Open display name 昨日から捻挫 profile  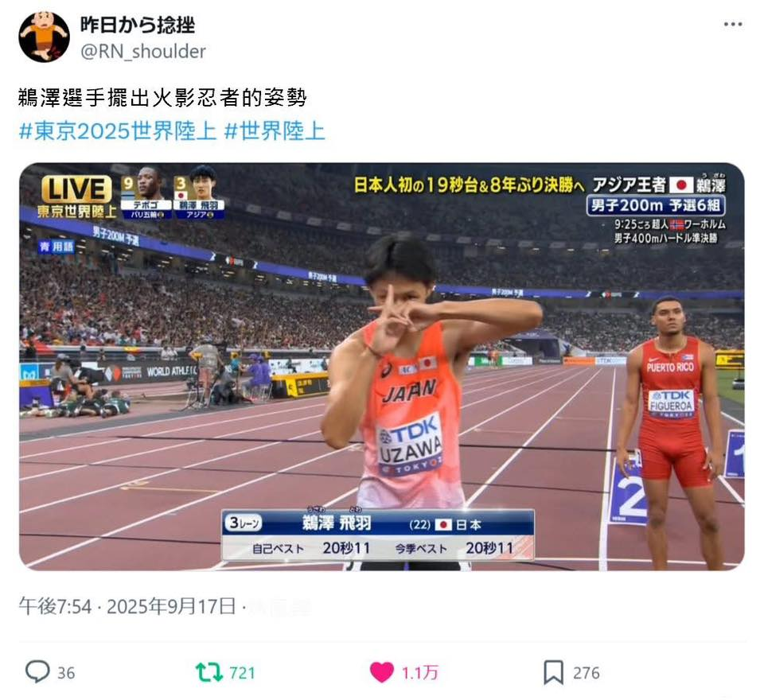[138, 25]
